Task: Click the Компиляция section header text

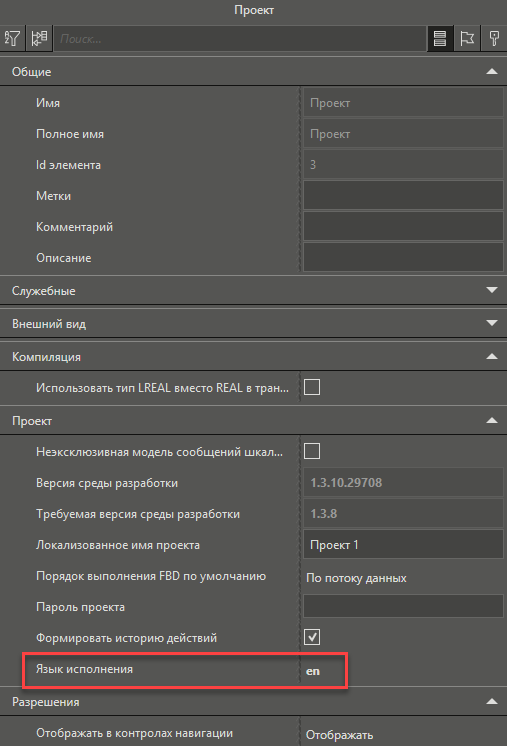Action: tap(46, 357)
